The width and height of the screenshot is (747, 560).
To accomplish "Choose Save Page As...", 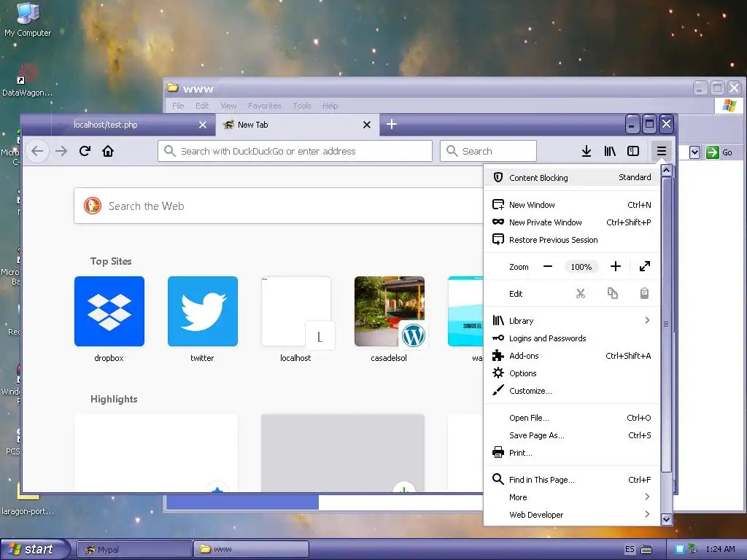I will [x=572, y=435].
